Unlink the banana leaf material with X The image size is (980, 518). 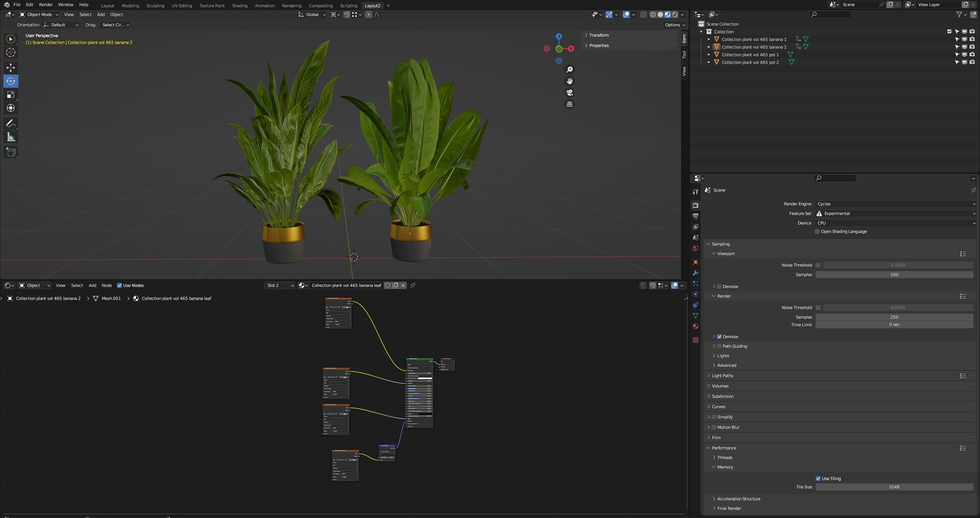[x=403, y=285]
